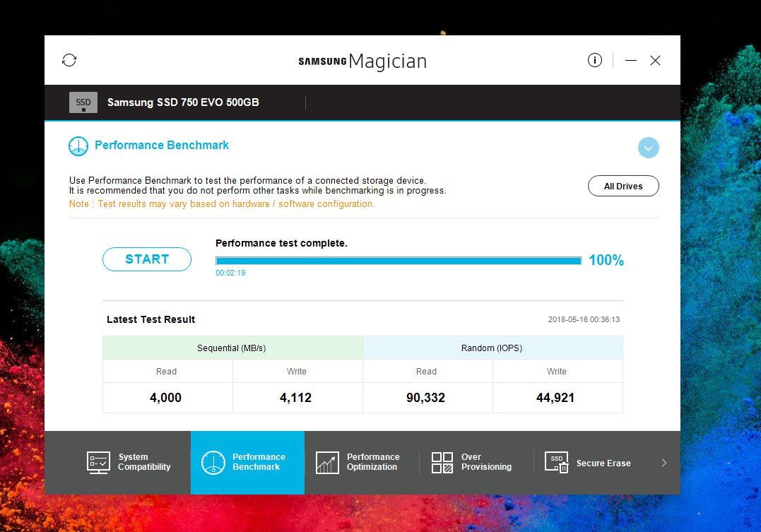Click the SSD drive icon
The height and width of the screenshot is (532, 761).
click(83, 102)
